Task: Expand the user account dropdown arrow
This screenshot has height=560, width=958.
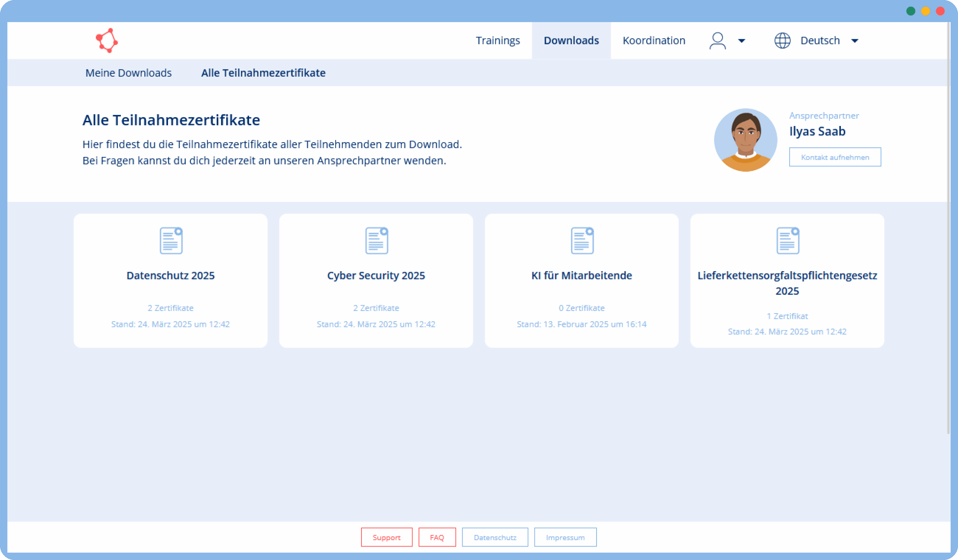Action: (741, 41)
